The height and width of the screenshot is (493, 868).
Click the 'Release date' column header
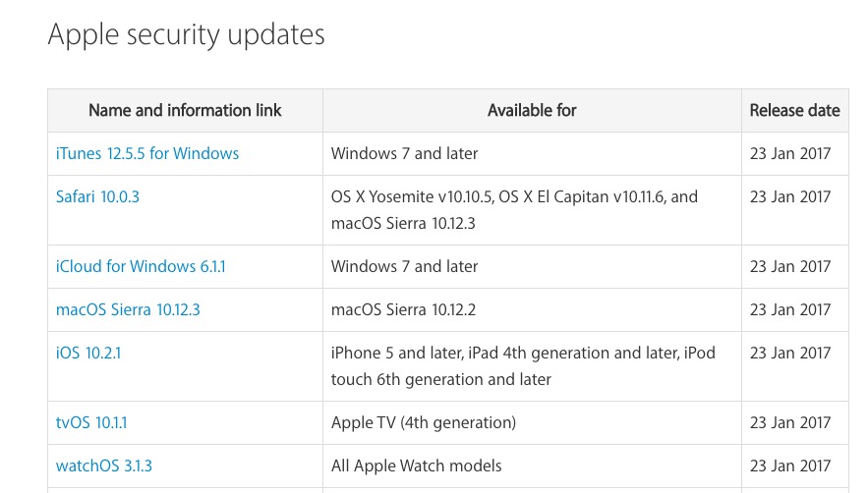794,111
